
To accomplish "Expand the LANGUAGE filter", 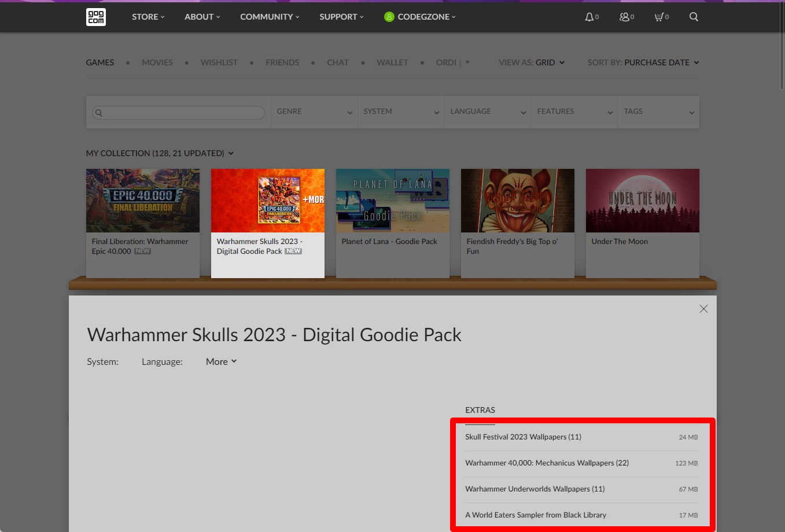I will [x=488, y=112].
